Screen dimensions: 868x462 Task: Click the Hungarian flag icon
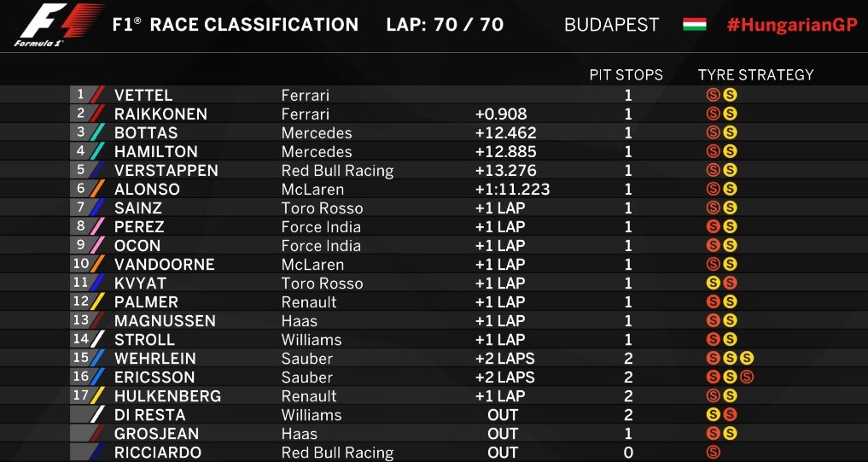point(694,24)
